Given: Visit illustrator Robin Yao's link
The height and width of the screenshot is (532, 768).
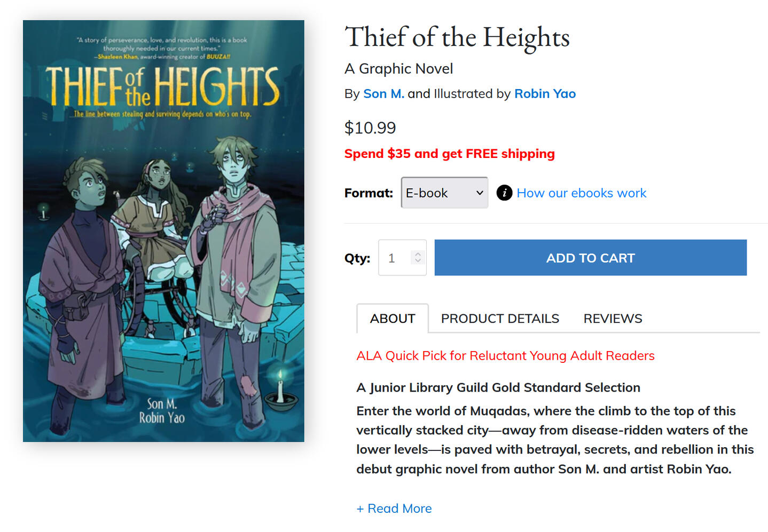Looking at the screenshot, I should pos(545,94).
